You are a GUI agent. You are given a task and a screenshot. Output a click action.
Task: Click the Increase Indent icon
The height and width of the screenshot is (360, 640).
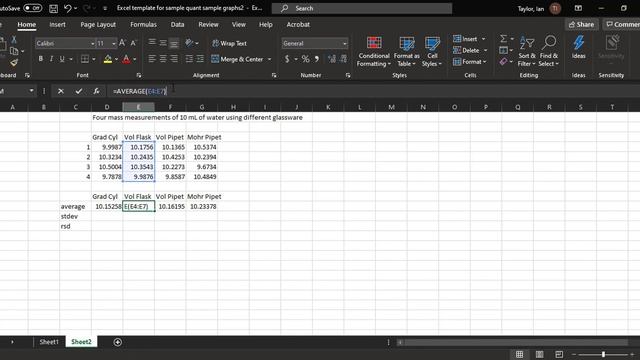coord(200,59)
